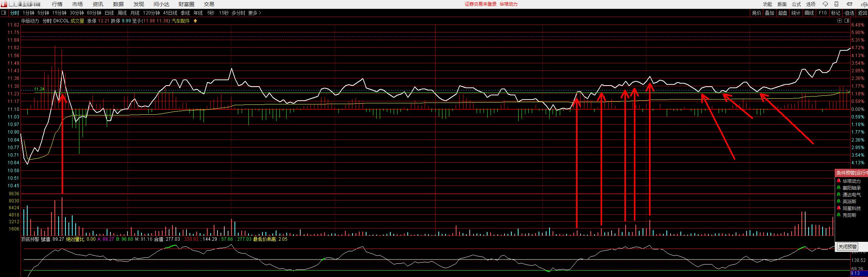Screen dimensions: 868x277
Task: Open the 公式 menu
Action: pos(797,4)
